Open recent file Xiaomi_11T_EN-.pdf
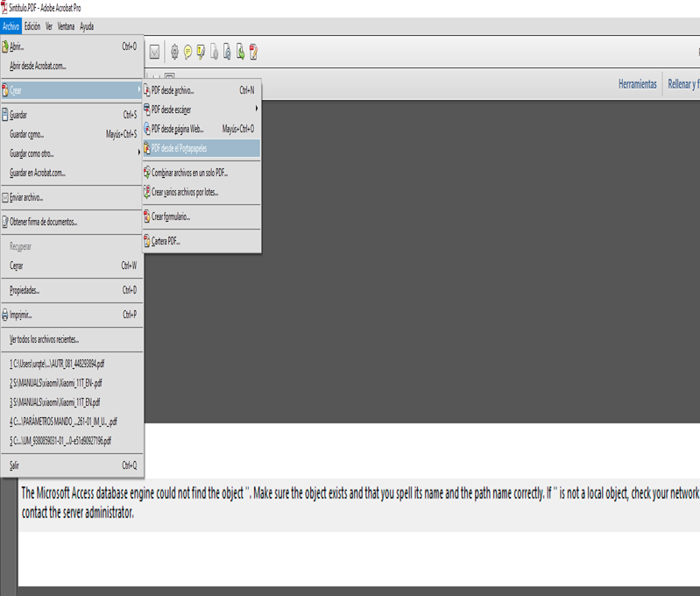Screen dimensions: 700x596 click(x=56, y=383)
